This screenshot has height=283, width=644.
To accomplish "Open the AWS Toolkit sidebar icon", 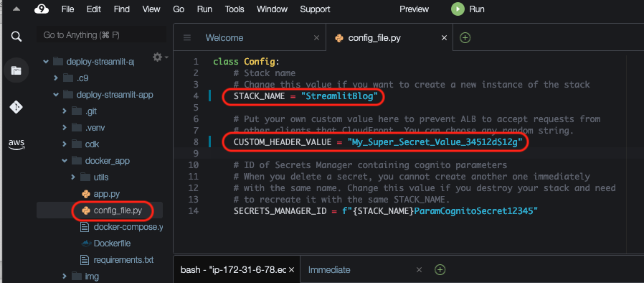I will (x=16, y=144).
